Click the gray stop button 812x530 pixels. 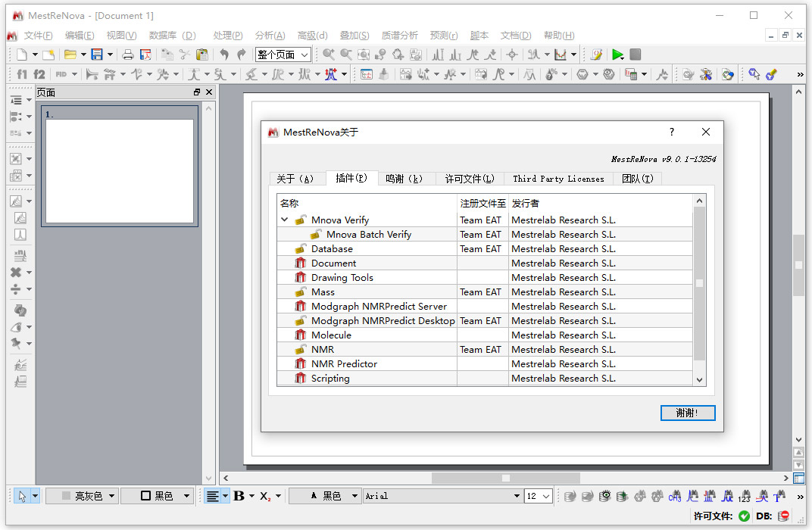click(x=636, y=55)
